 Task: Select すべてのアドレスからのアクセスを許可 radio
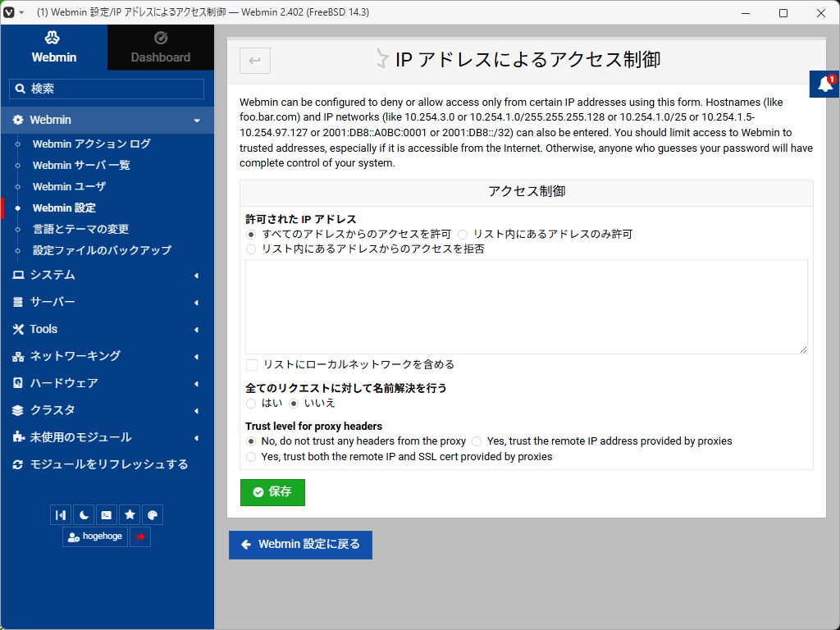coord(251,235)
